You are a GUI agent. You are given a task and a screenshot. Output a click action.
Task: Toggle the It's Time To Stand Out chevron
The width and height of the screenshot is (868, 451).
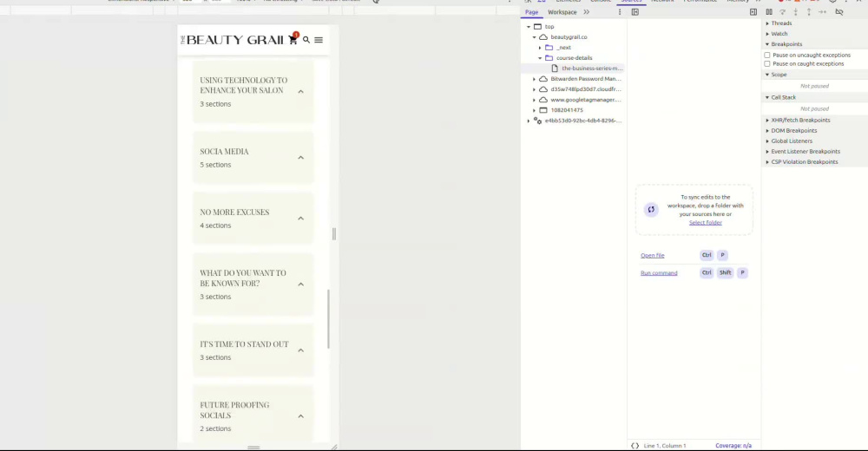click(301, 350)
